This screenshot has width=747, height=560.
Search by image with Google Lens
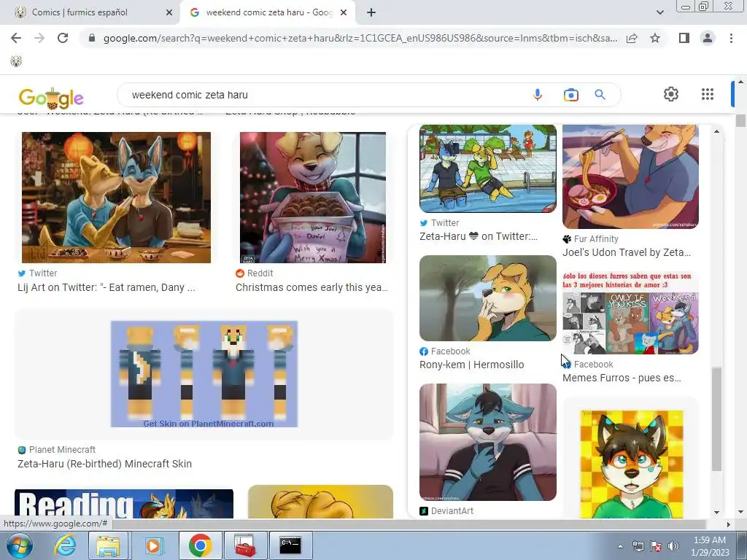pos(570,95)
